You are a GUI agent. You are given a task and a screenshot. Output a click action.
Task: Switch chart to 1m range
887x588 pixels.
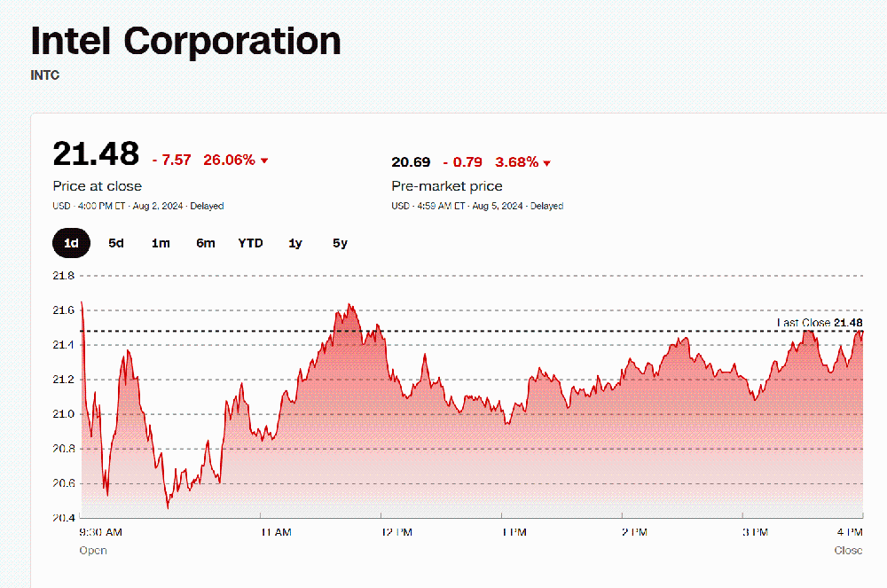click(x=161, y=243)
